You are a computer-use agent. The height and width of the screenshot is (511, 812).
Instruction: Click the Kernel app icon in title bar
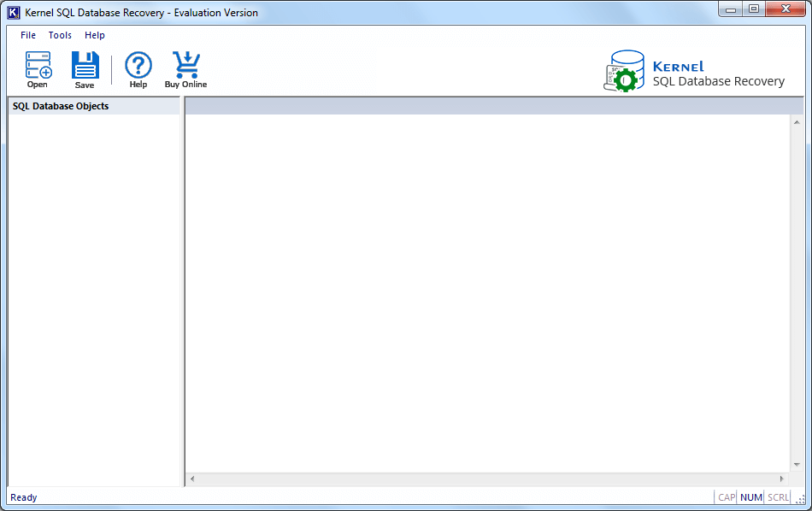pyautogui.click(x=14, y=13)
